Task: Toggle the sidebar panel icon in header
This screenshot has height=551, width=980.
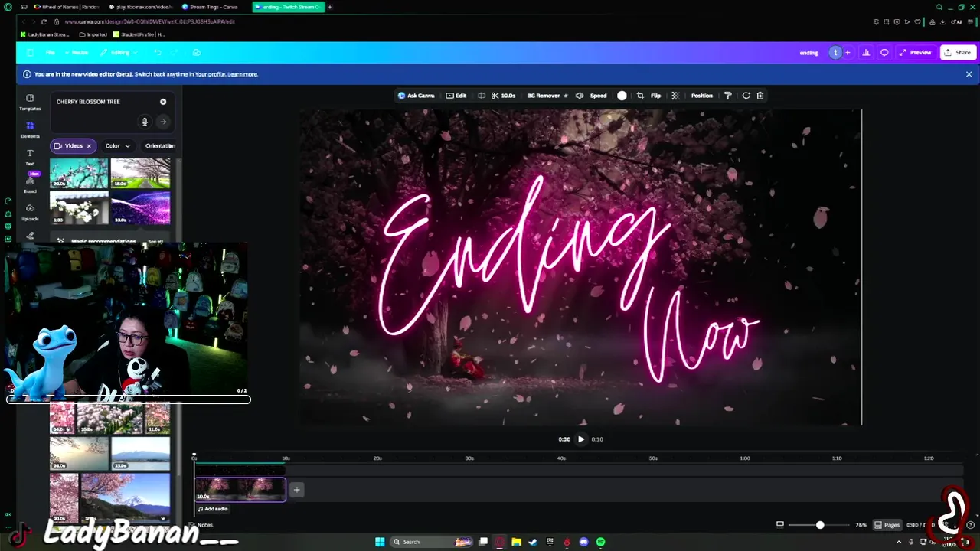Action: point(29,53)
